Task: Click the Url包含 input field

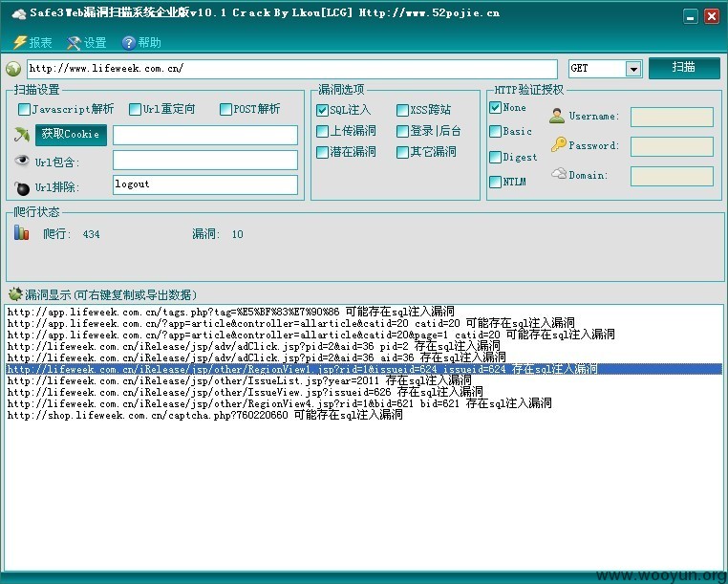Action: point(205,160)
